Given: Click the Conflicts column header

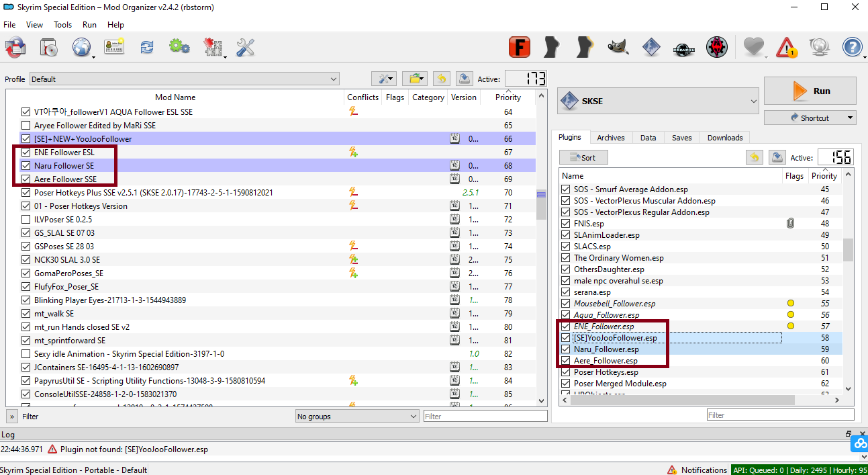Looking at the screenshot, I should tap(363, 97).
